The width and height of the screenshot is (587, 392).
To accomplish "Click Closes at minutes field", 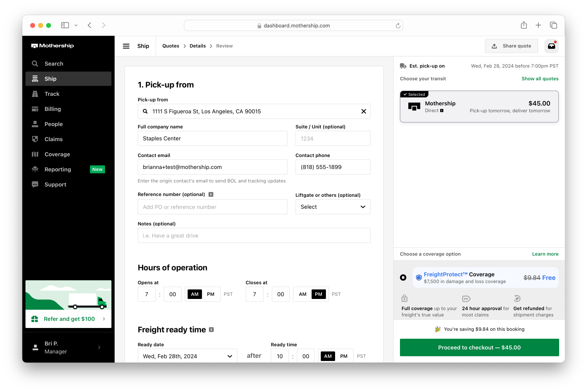I will point(281,294).
